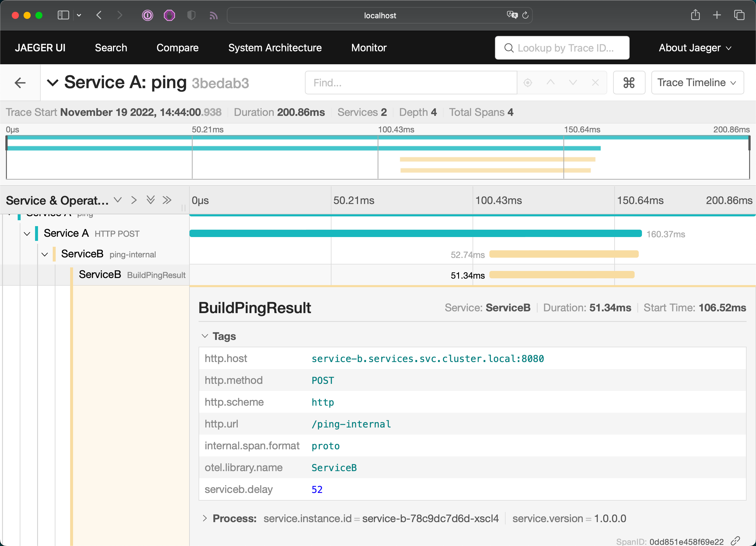Click the trace ID 3bedab3 text
756x546 pixels.
(x=220, y=83)
